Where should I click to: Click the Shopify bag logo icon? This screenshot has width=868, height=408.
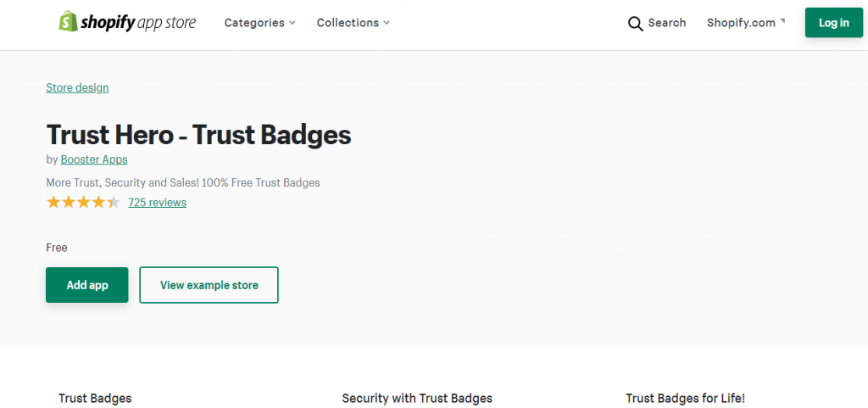tap(69, 21)
